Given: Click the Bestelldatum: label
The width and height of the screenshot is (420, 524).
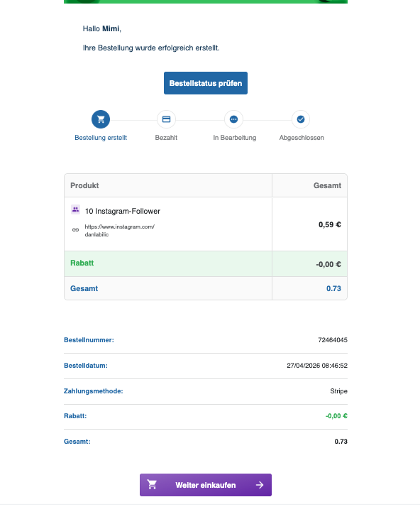Looking at the screenshot, I should 85,366.
